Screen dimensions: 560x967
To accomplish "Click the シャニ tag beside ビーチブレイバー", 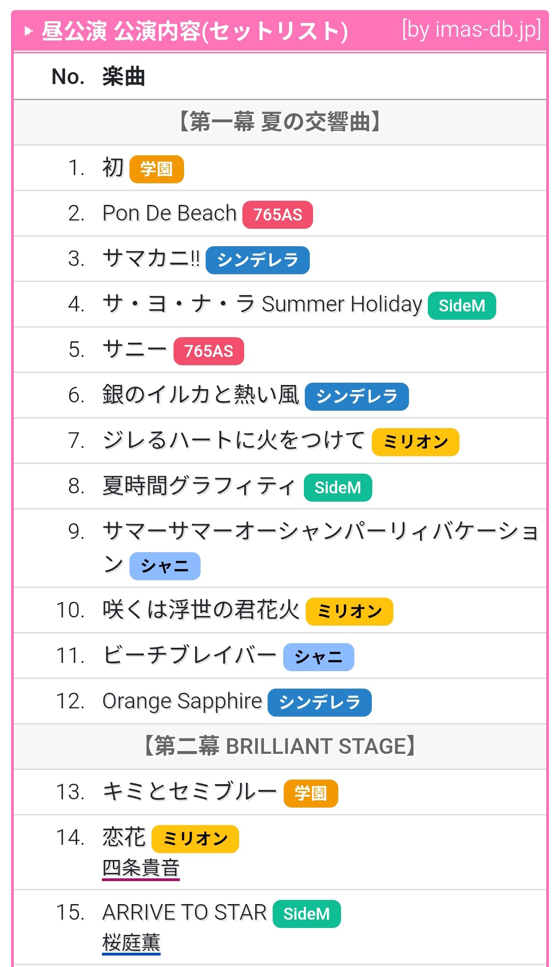I will tap(319, 657).
